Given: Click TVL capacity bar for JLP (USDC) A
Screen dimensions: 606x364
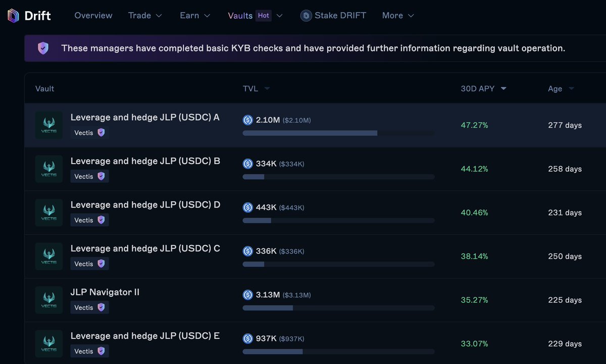Looking at the screenshot, I should pyautogui.click(x=338, y=133).
